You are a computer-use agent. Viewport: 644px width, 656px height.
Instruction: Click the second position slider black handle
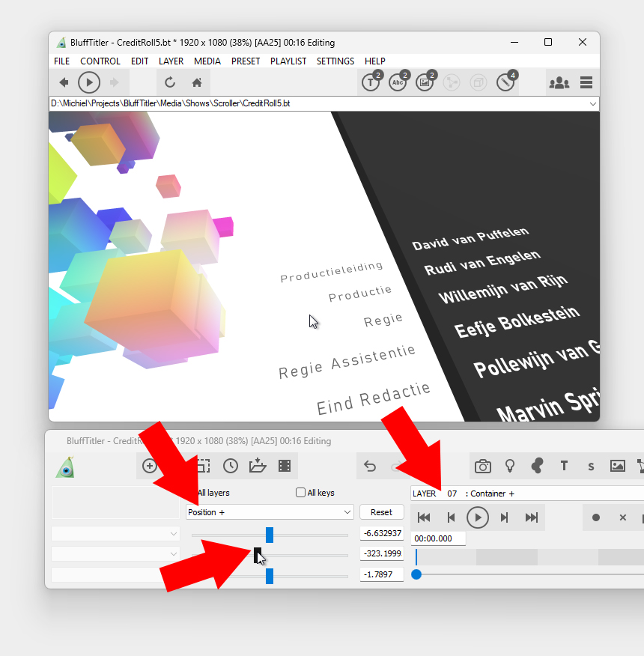[258, 556]
